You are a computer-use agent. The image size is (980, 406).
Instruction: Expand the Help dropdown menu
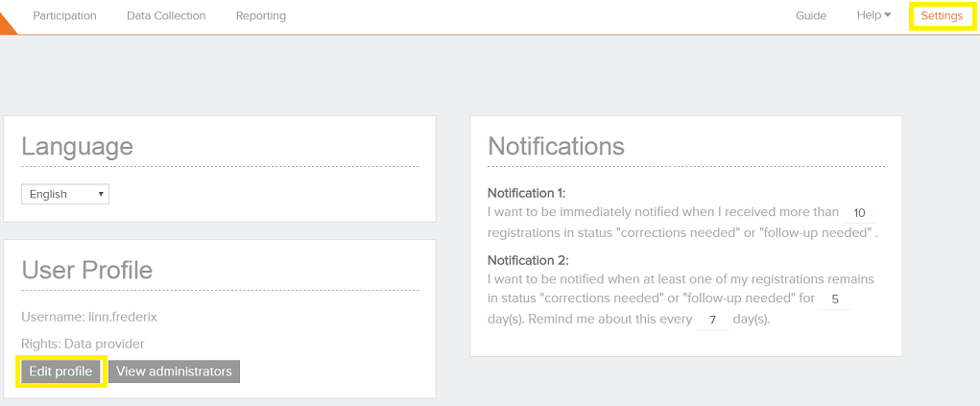873,15
